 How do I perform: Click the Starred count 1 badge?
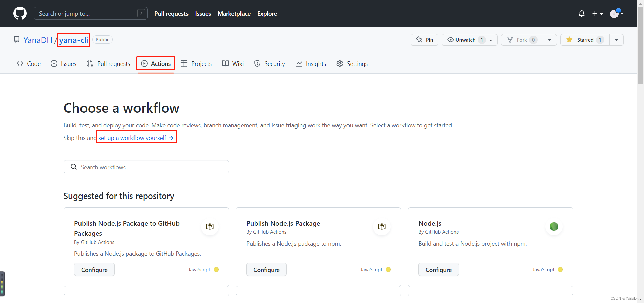coord(600,40)
